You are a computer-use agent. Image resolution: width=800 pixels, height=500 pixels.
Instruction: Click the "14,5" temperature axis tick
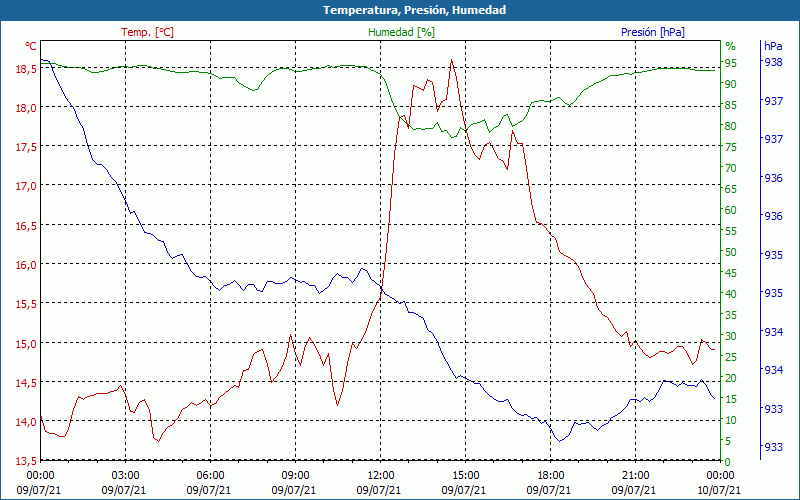27,383
